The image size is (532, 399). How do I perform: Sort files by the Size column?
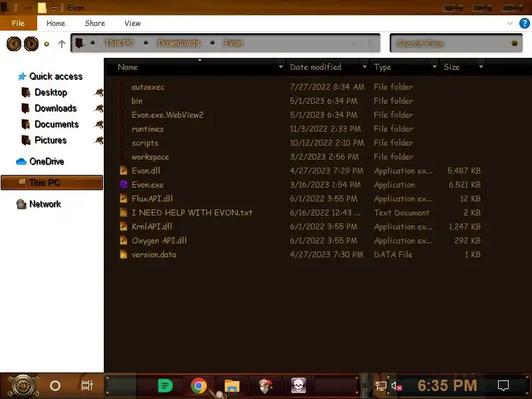pyautogui.click(x=452, y=67)
